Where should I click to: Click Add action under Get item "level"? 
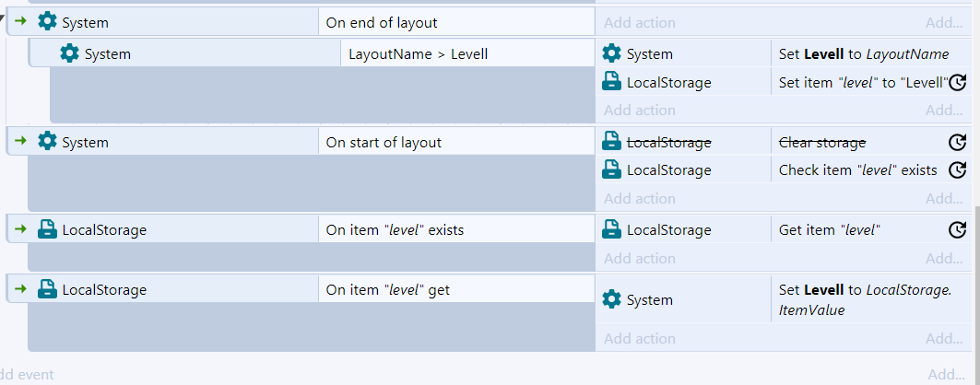pyautogui.click(x=639, y=259)
